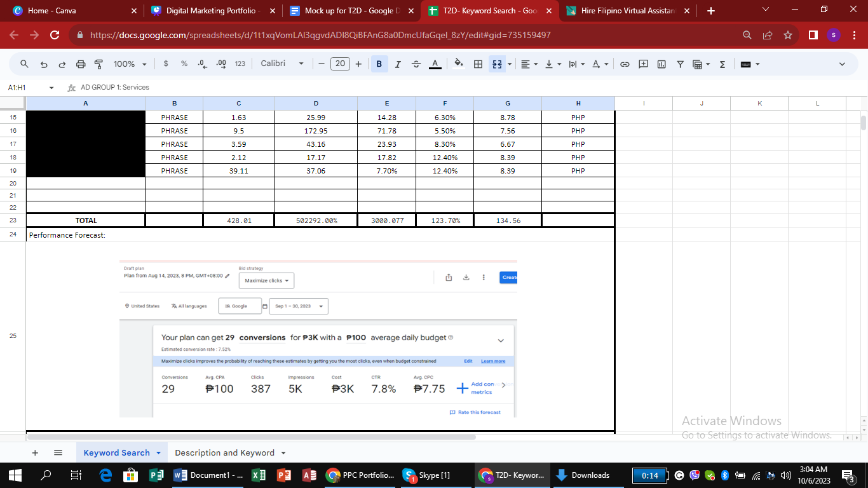The height and width of the screenshot is (488, 868).
Task: Format selection as percent
Action: click(x=184, y=64)
